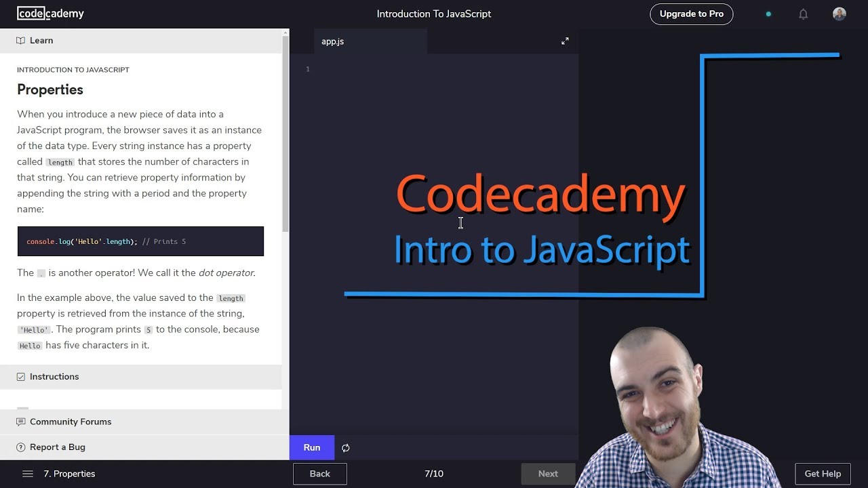
Task: Open the 7. Properties lesson label
Action: 69,474
